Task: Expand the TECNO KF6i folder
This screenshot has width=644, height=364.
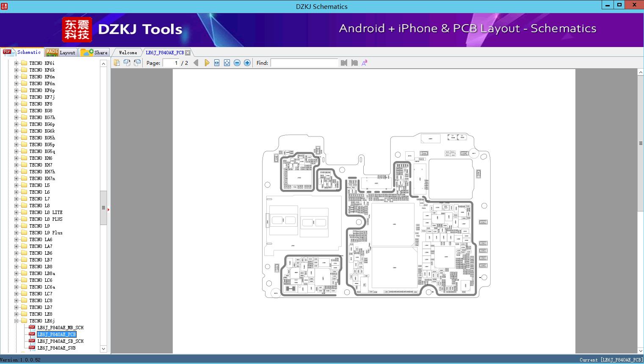Action: [x=17, y=63]
